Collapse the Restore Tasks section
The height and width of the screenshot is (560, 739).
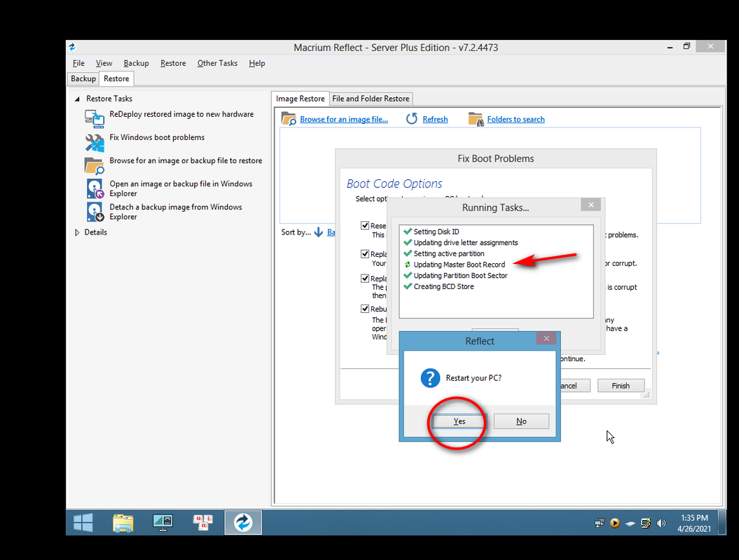[77, 99]
